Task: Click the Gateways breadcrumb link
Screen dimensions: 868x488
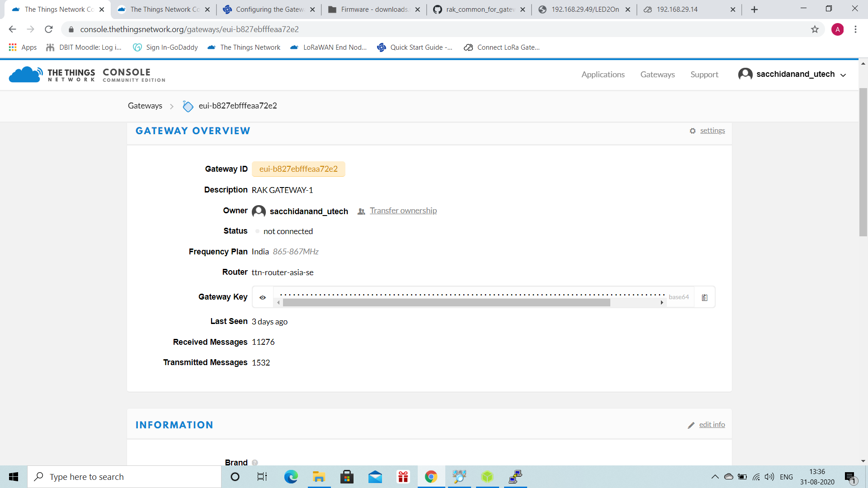Action: [x=145, y=106]
